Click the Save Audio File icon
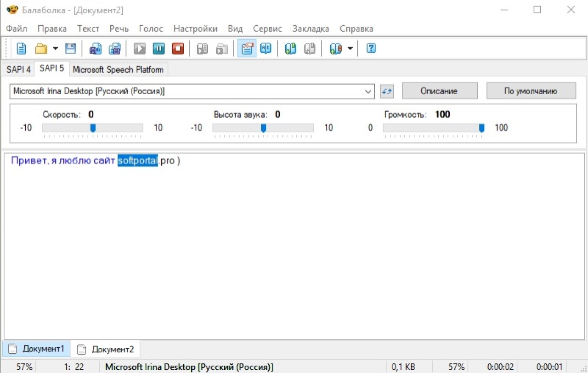This screenshot has height=373, width=588. (x=95, y=48)
